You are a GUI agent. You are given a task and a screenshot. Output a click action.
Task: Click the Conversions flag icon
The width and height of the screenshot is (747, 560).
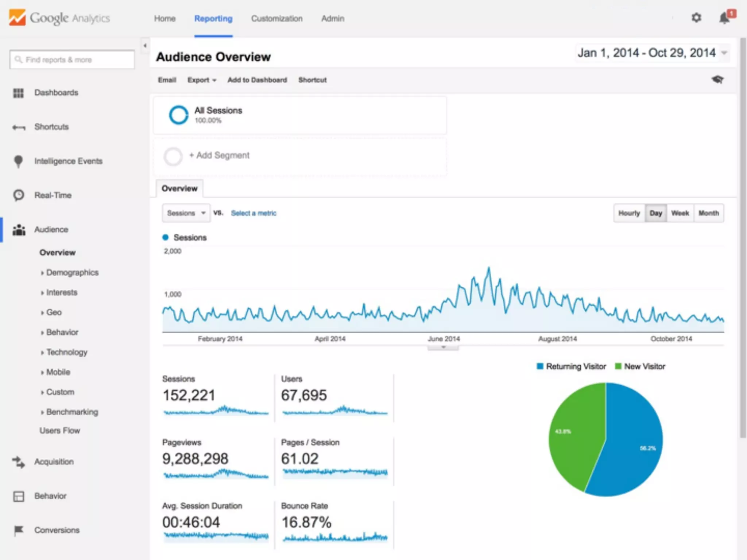(18, 530)
